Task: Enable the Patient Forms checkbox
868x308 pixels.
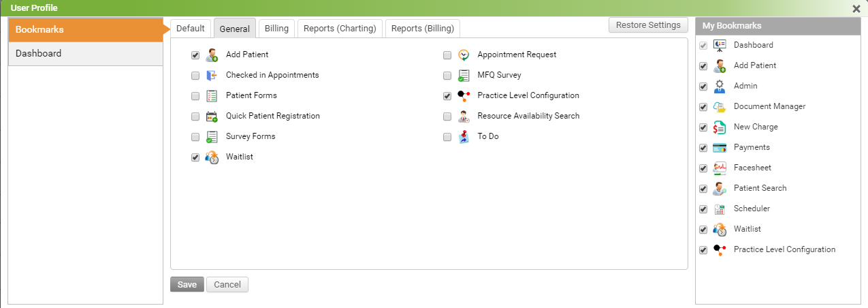Action: pos(195,96)
